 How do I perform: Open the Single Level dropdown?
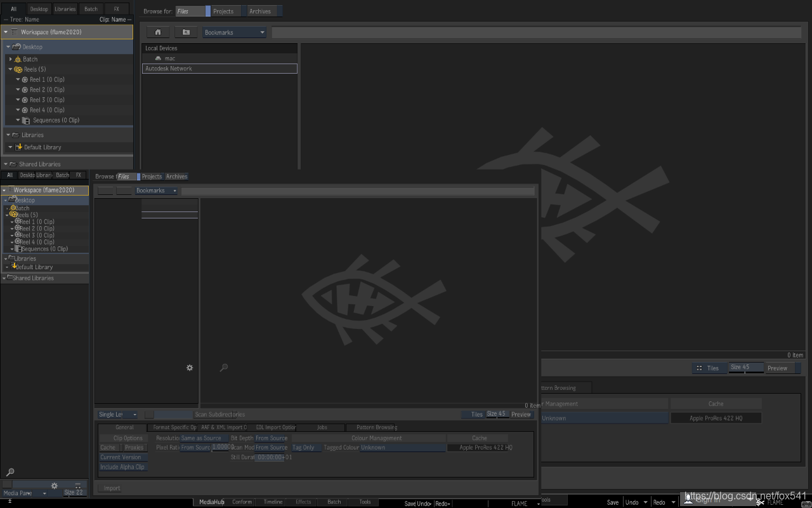[x=117, y=415]
